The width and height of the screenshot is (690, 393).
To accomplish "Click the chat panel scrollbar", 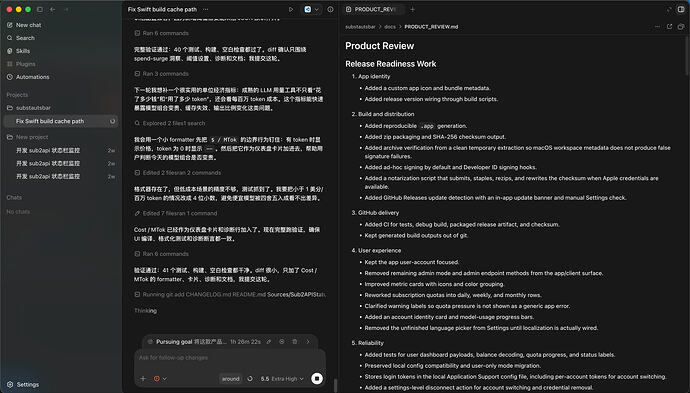I will point(335,385).
